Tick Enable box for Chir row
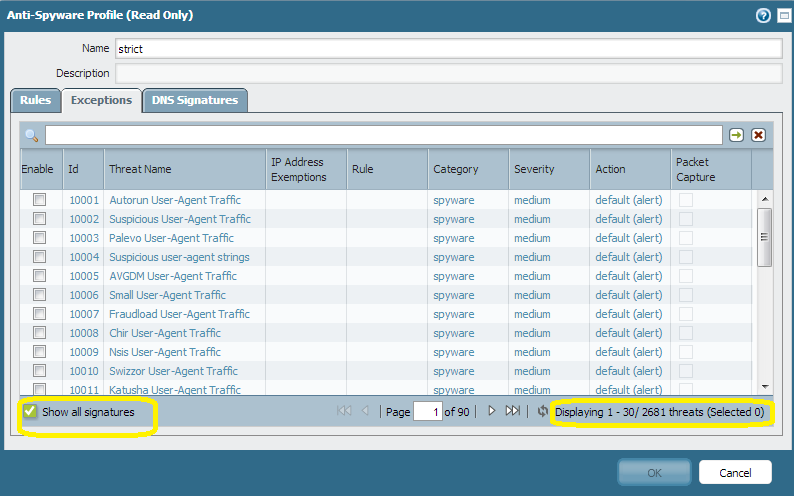794x496 pixels. 39,333
